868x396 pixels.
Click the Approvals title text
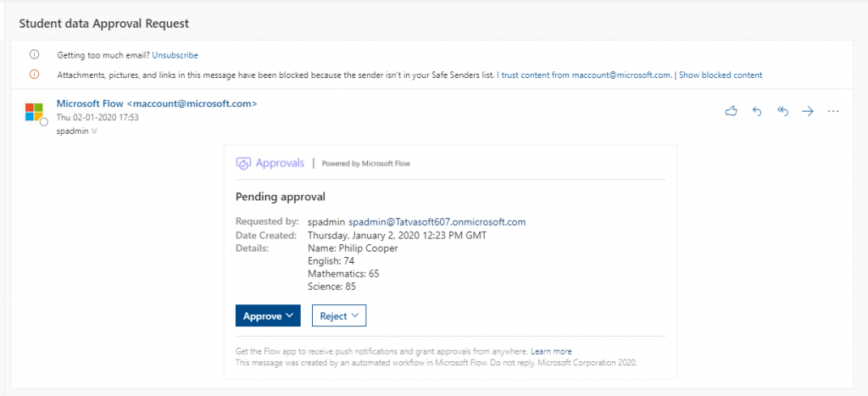(280, 163)
